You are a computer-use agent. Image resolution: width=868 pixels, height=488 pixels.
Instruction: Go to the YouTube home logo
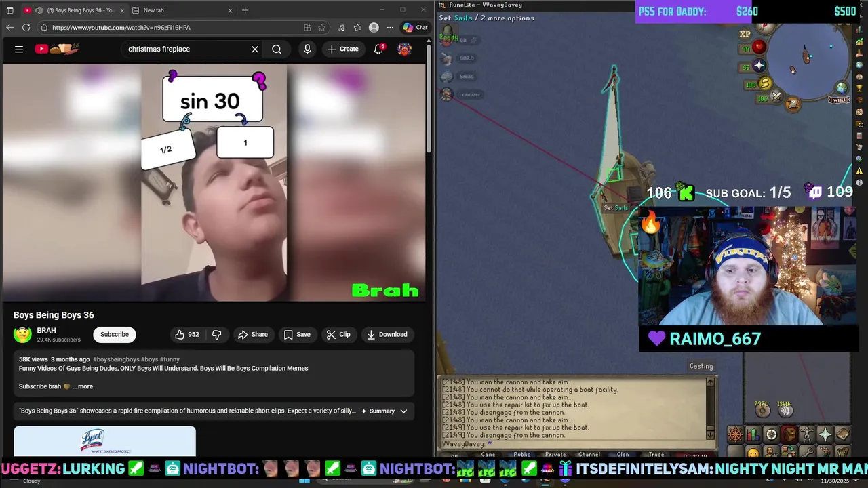pyautogui.click(x=57, y=49)
